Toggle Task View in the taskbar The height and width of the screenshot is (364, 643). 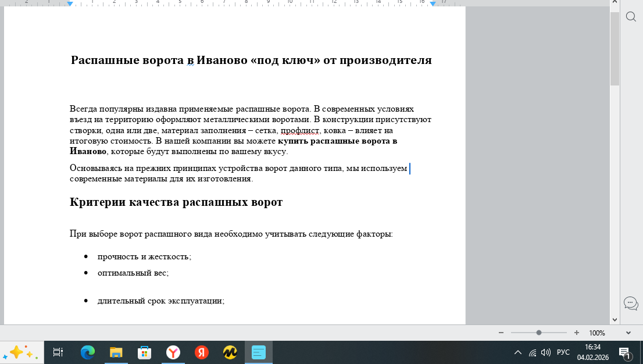[x=57, y=352]
